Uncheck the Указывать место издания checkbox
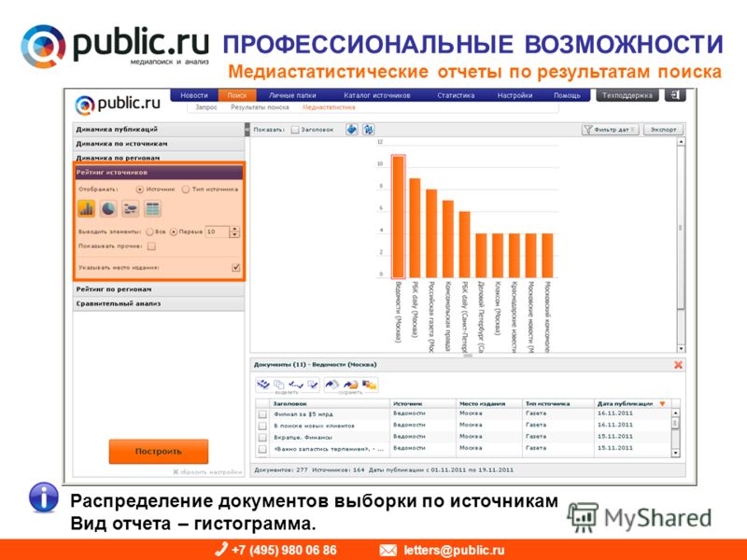 click(x=236, y=268)
